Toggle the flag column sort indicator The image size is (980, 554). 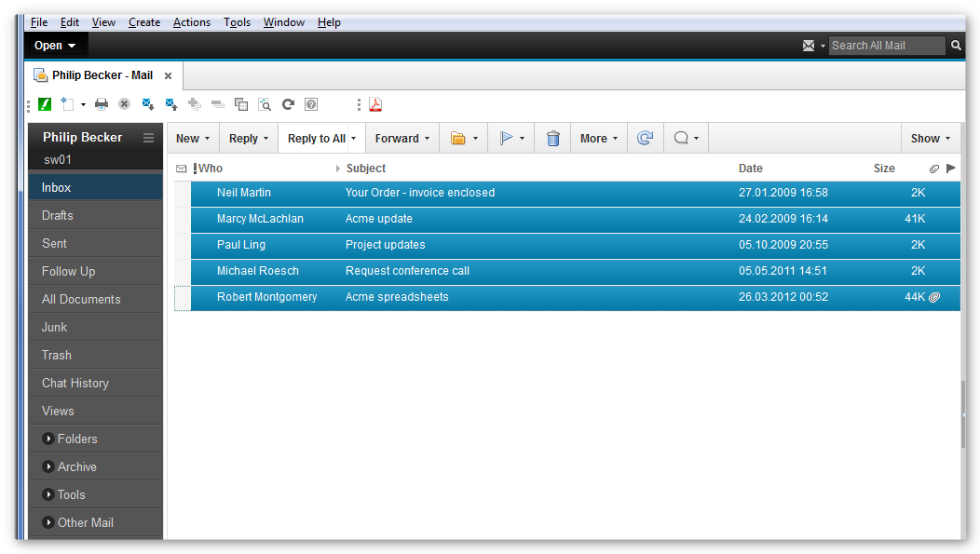pyautogui.click(x=950, y=168)
